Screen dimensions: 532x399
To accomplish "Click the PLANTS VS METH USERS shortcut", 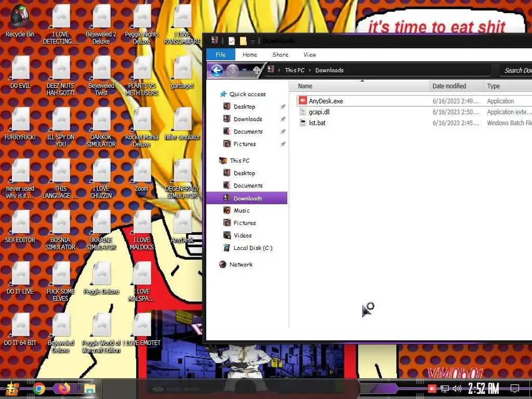I will [142, 76].
